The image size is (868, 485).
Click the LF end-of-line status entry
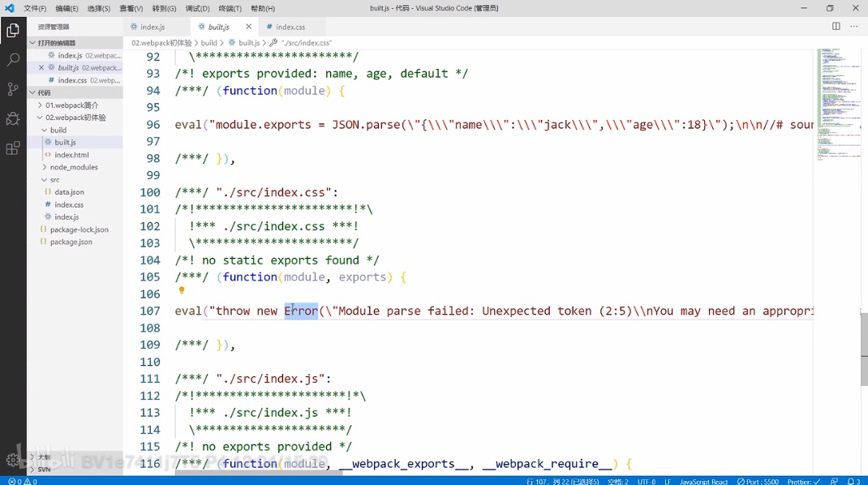[x=668, y=481]
